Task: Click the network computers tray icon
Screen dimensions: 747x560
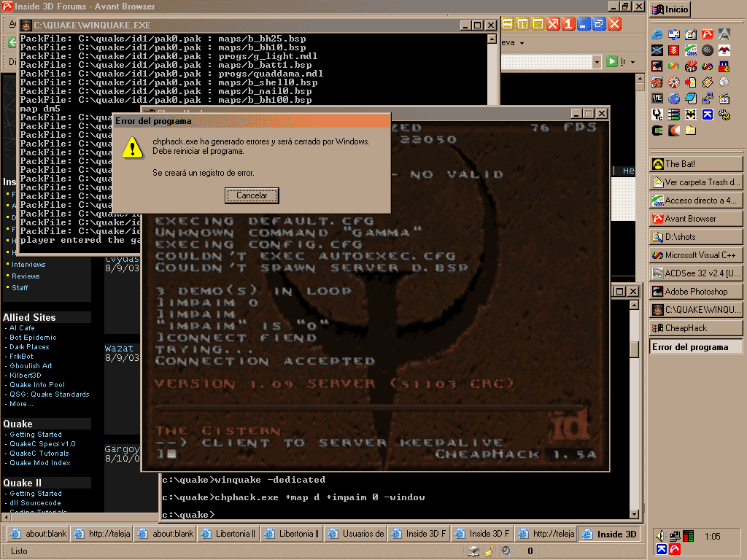Action: (x=675, y=536)
